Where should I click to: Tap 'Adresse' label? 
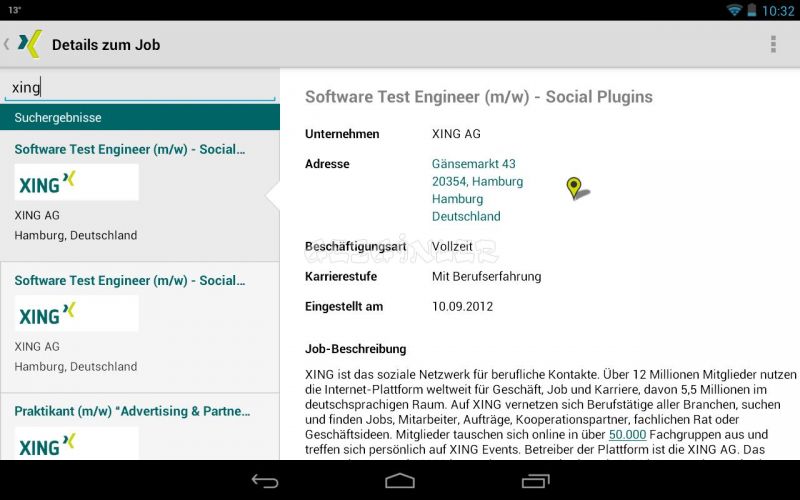point(327,164)
